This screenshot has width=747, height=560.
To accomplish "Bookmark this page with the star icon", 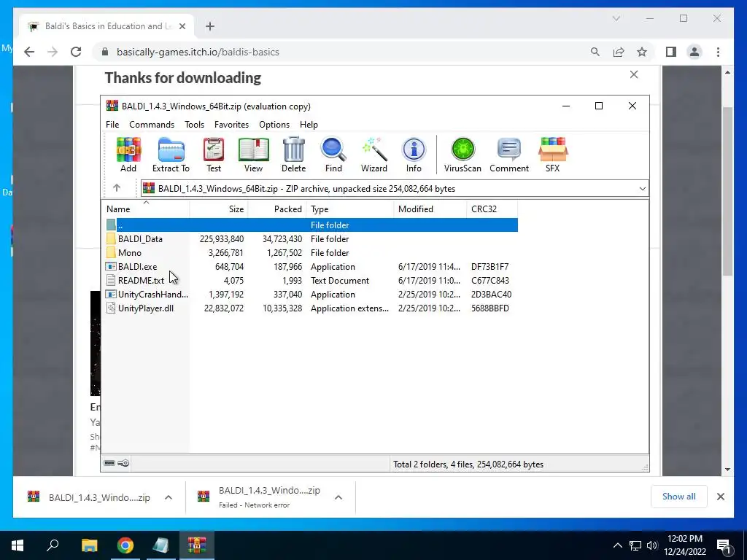I will point(642,52).
